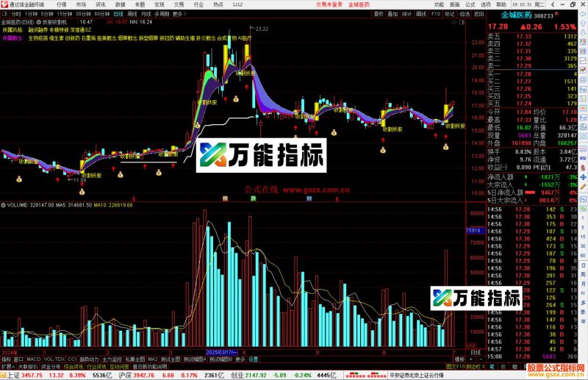Select the VOL-TDX indicator tab
588x380 pixels.
coord(54,359)
